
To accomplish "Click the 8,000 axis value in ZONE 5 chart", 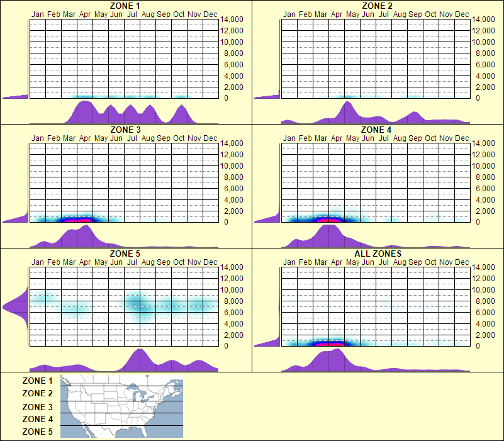I will pos(233,301).
